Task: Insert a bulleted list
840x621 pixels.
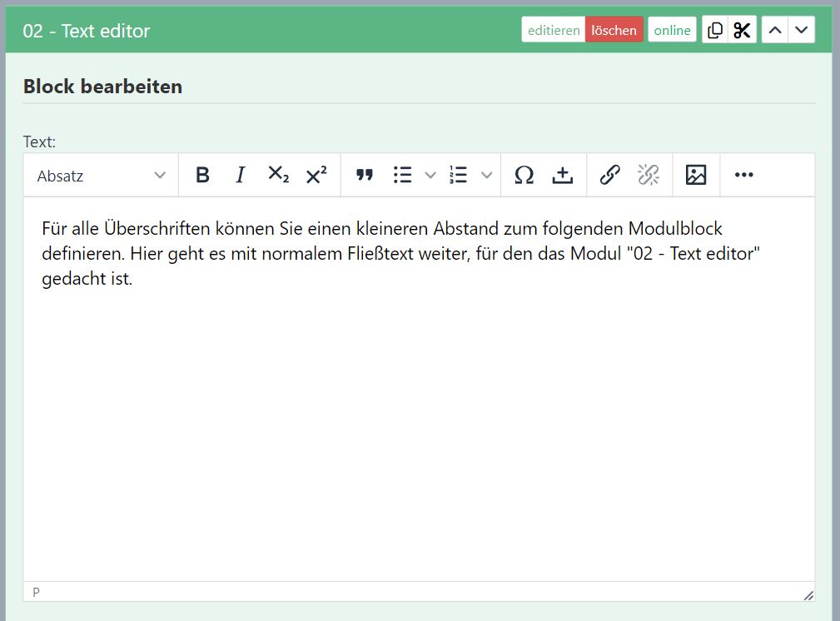Action: click(403, 175)
